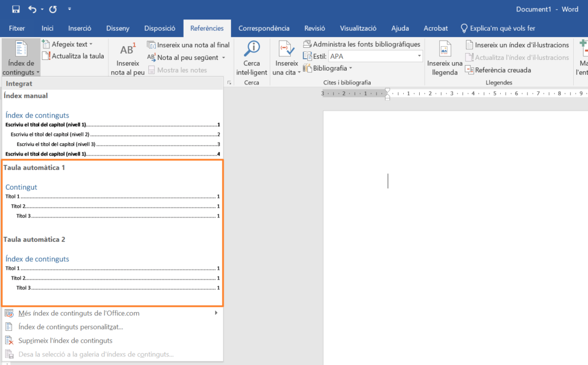This screenshot has height=365, width=588.
Task: Click the Redo icon in quick access
Action: coord(53,9)
